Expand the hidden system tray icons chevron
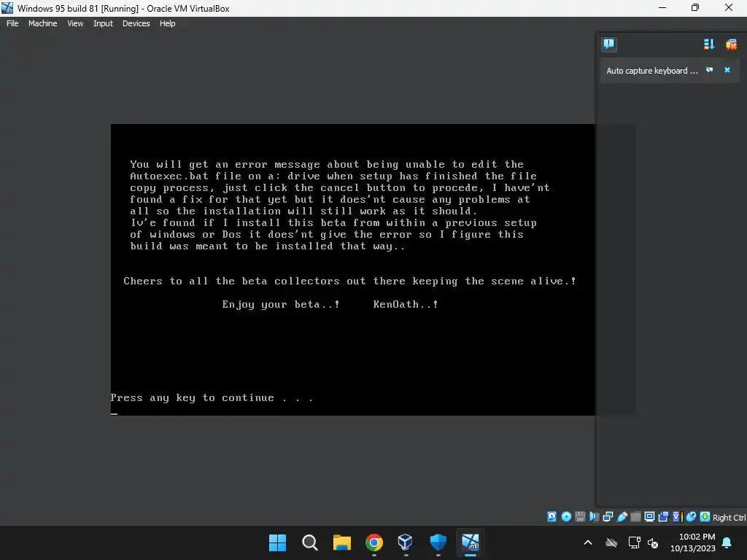 588,542
